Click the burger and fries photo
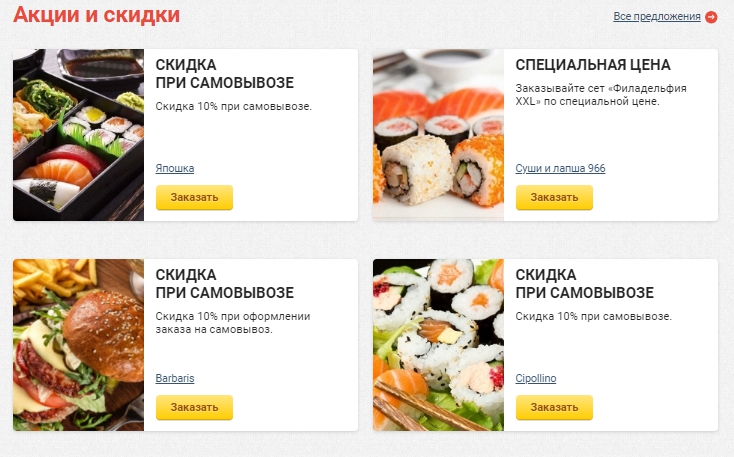The width and height of the screenshot is (734, 457). tap(79, 345)
